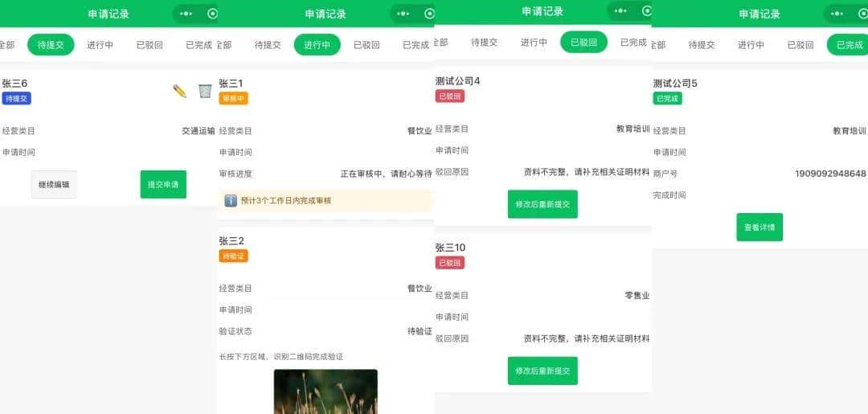Click the 交通运输 category value
Image resolution: width=868 pixels, height=414 pixels.
click(x=199, y=131)
